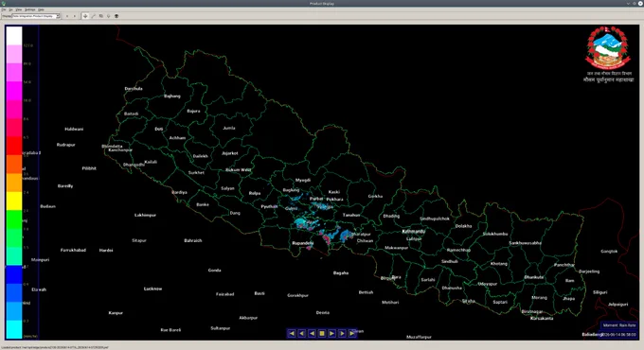Click the yellow legend color band
Screen dimensions: 644x350
(14, 201)
